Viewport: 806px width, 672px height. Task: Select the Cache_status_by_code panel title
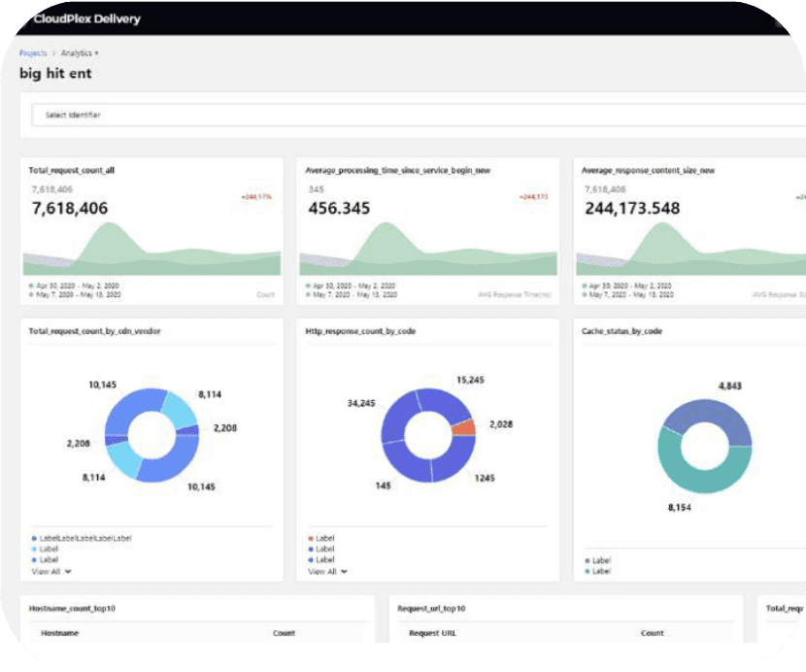621,331
